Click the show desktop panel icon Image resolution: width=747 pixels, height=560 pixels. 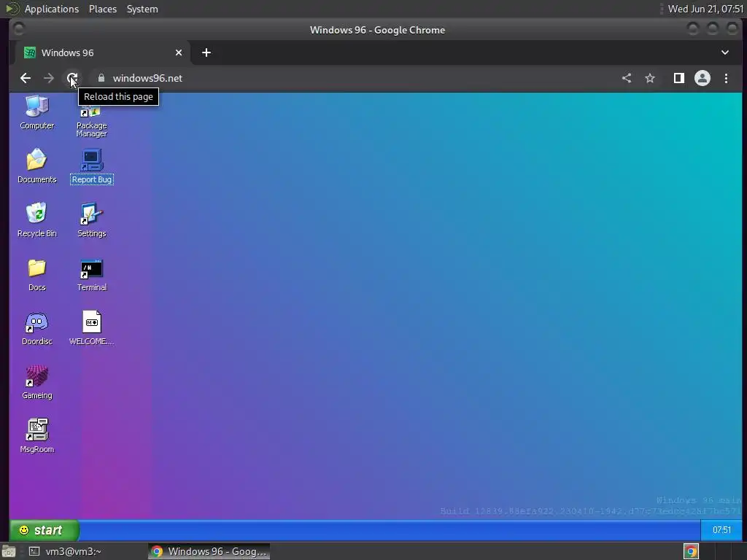click(x=9, y=552)
